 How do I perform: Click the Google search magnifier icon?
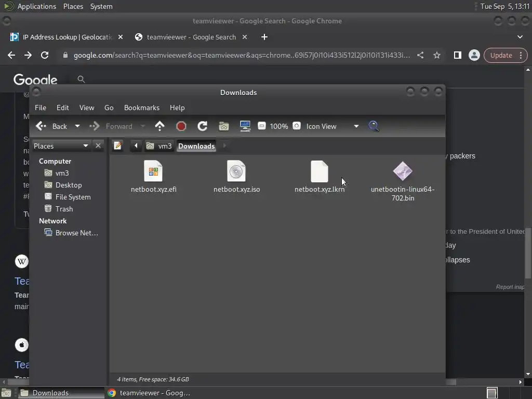click(81, 79)
